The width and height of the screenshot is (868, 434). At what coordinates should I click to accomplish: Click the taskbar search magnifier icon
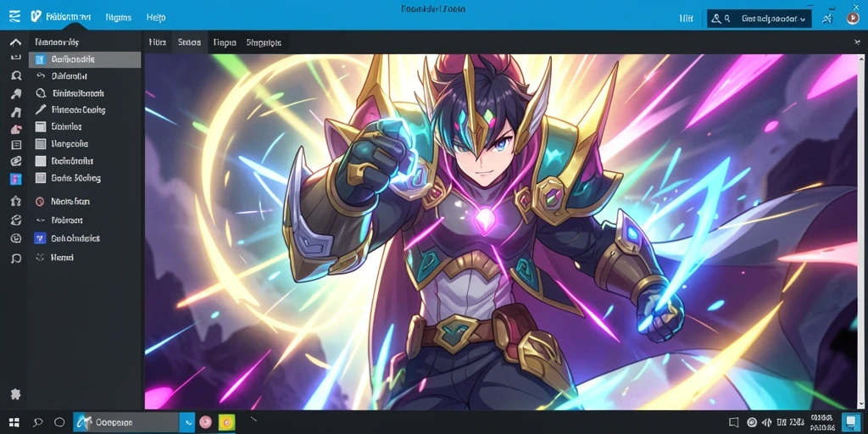[x=37, y=423]
